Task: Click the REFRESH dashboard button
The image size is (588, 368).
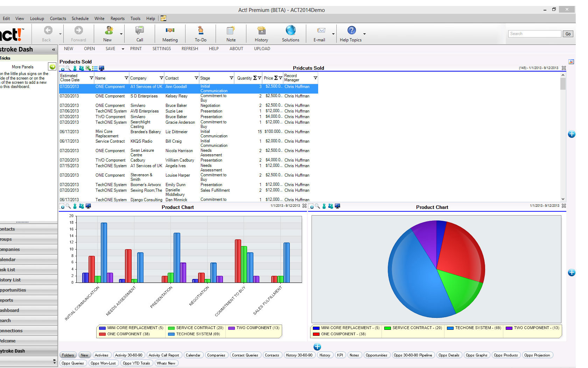Action: [x=190, y=49]
